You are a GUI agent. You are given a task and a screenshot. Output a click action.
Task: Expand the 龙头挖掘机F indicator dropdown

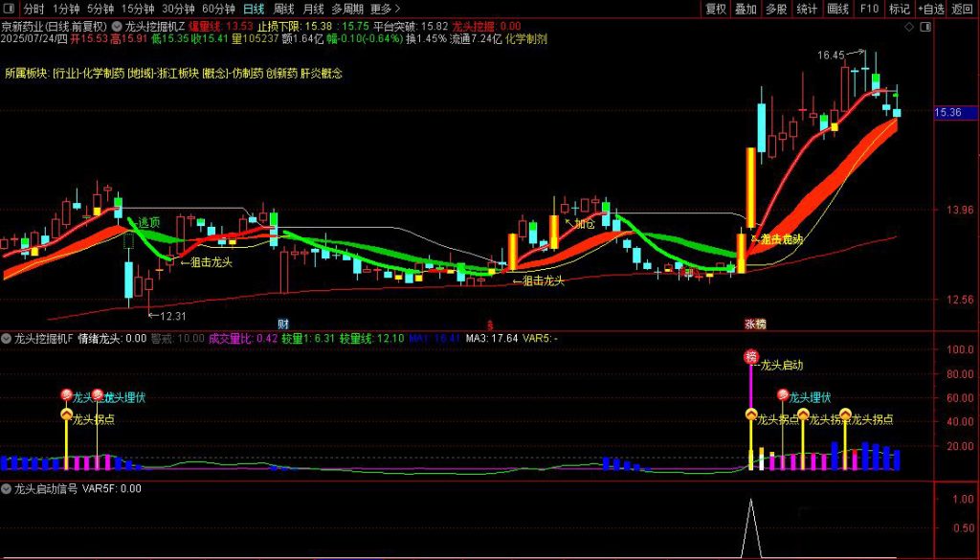click(x=6, y=338)
